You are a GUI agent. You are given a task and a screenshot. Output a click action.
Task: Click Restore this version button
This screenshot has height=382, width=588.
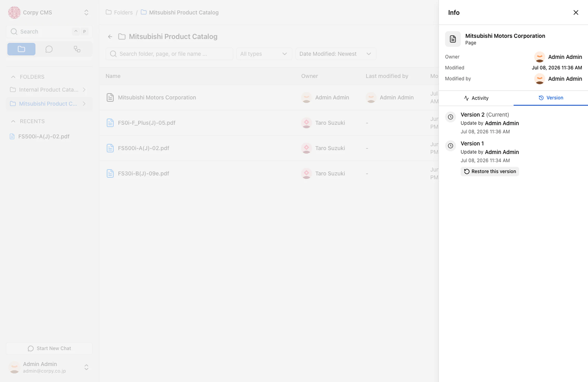(x=490, y=171)
